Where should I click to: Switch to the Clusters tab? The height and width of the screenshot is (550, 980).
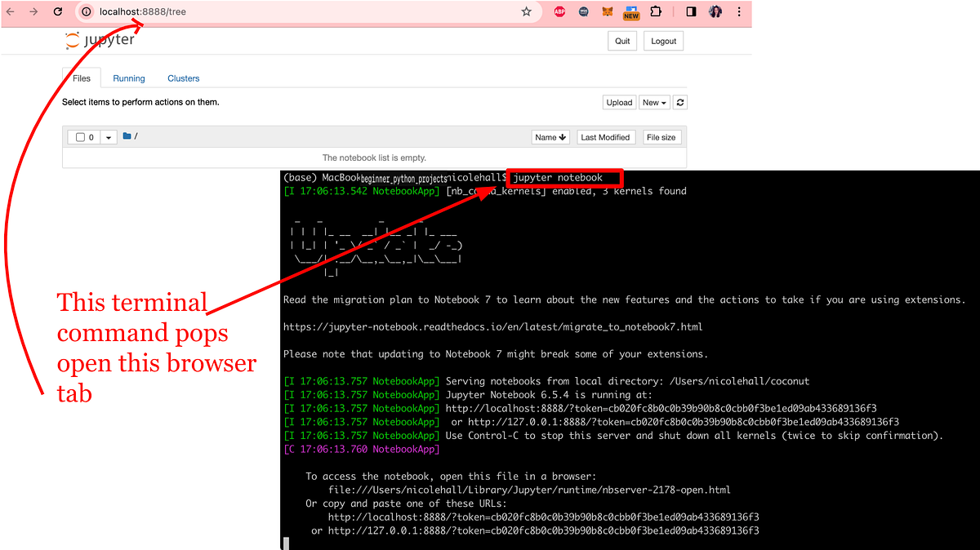[183, 78]
